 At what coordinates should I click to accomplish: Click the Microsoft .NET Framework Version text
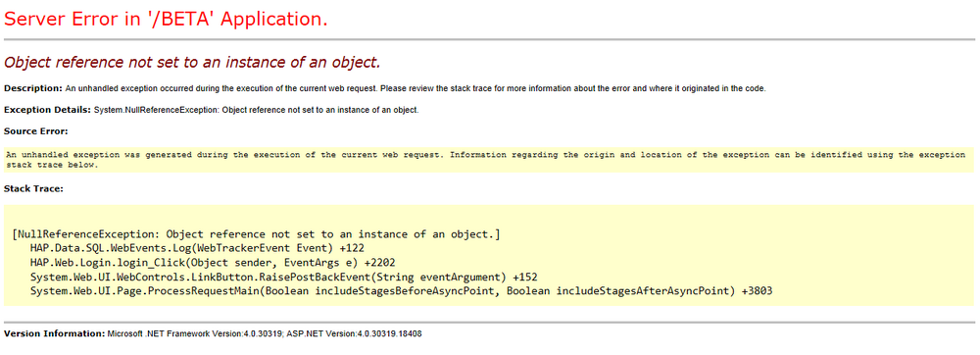(196, 333)
